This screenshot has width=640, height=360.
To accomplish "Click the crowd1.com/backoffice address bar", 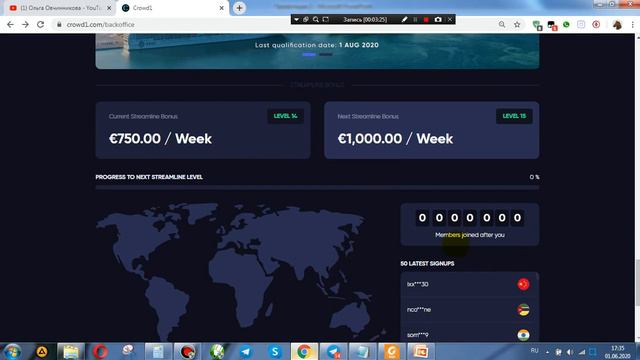I will (273, 24).
